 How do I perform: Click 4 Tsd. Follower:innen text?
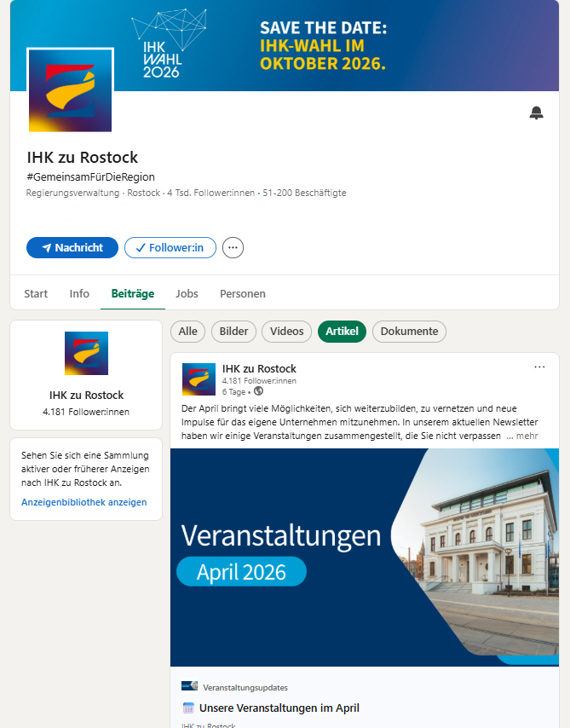[211, 193]
